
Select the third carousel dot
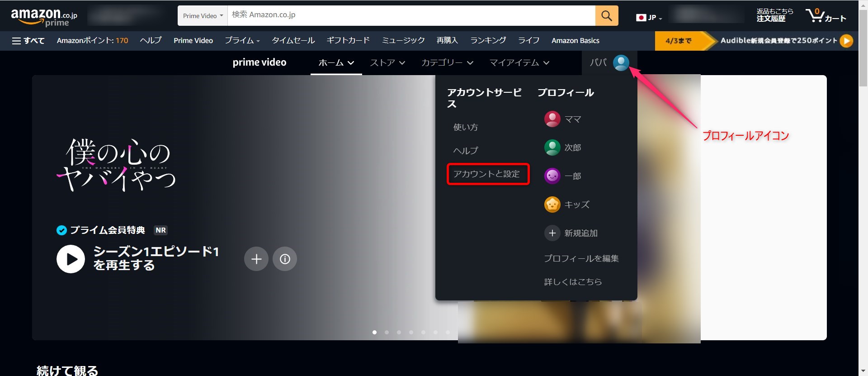pos(399,333)
